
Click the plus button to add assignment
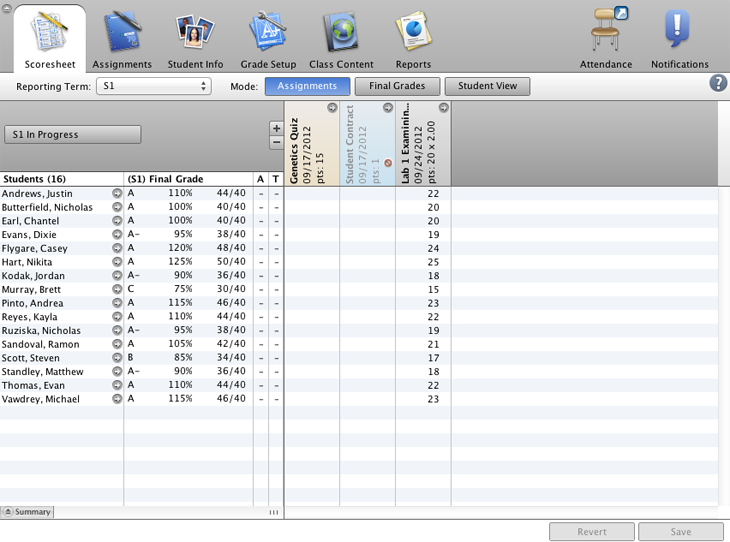click(x=277, y=129)
